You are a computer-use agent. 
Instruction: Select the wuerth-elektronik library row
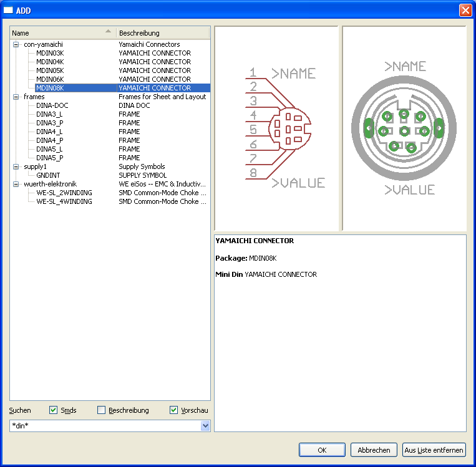50,184
